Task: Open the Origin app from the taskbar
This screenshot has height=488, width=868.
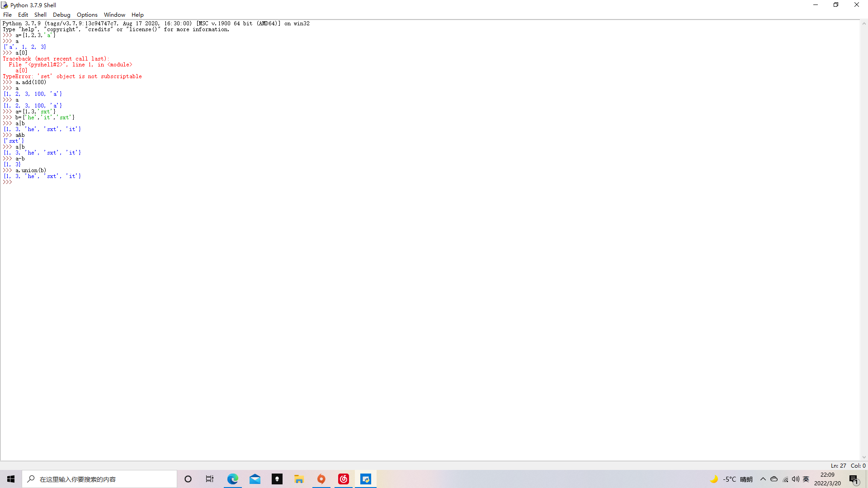Action: tap(321, 479)
